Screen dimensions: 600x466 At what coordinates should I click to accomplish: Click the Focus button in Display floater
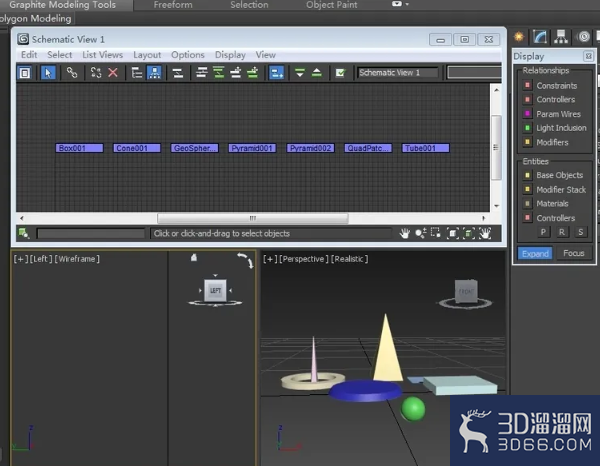pyautogui.click(x=574, y=253)
